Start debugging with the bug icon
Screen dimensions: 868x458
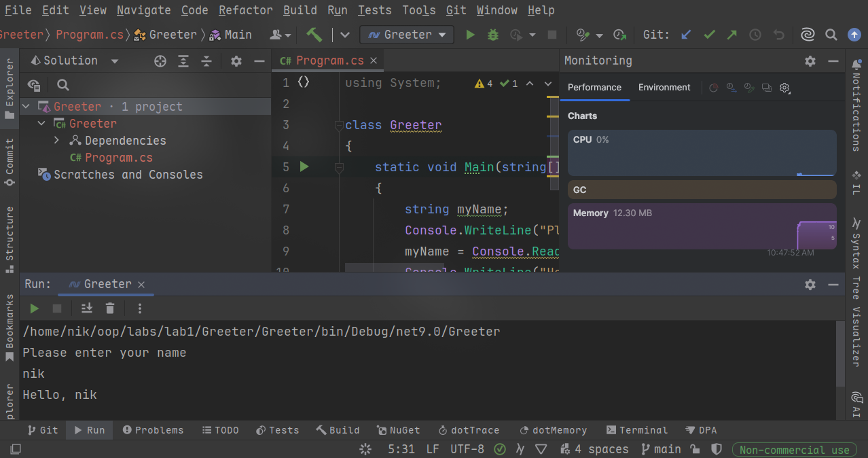click(x=493, y=35)
